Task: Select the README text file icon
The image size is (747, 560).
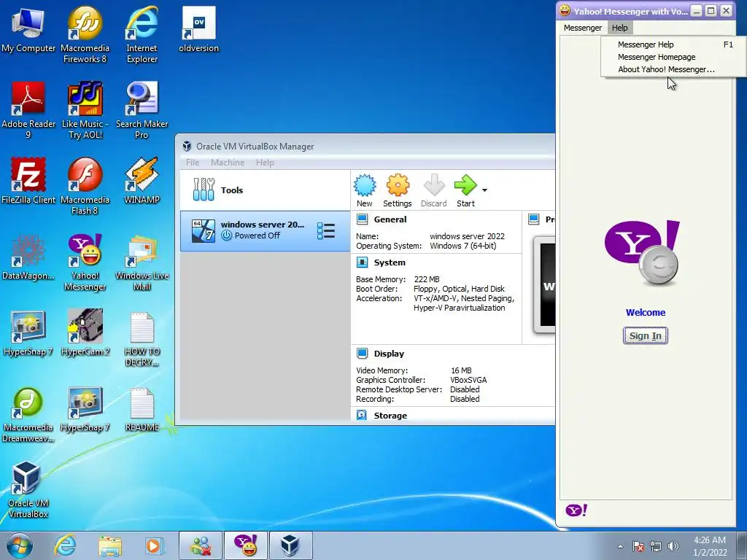Action: 142,409
